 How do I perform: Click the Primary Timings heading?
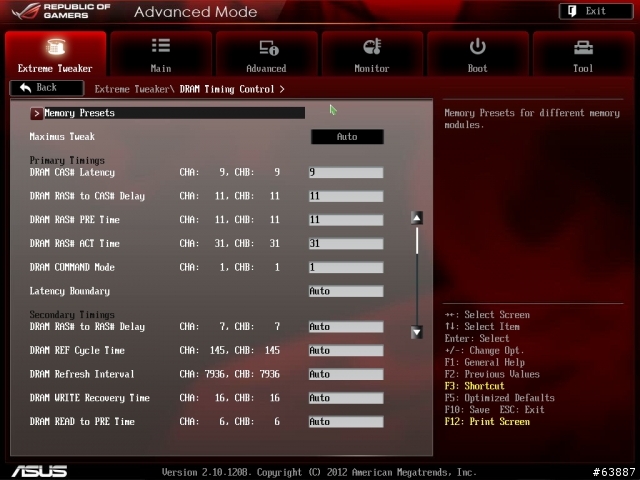point(67,160)
